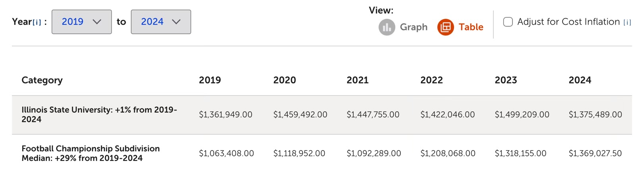
Task: Switch to the Graph view label
Action: (x=413, y=27)
